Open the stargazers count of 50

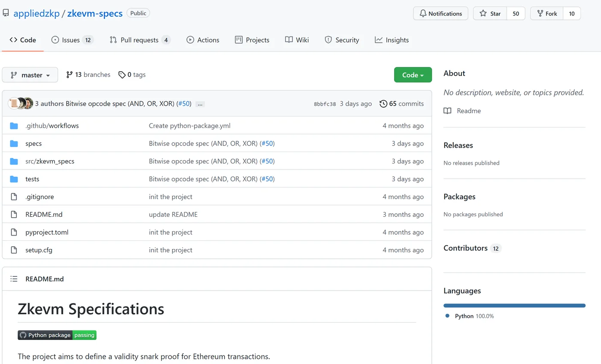coord(516,13)
